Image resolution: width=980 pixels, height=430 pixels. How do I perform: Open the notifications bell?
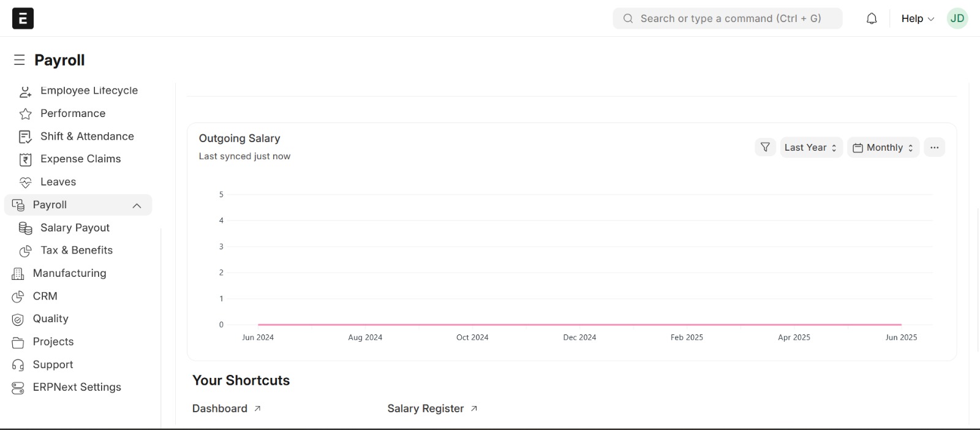(x=872, y=18)
